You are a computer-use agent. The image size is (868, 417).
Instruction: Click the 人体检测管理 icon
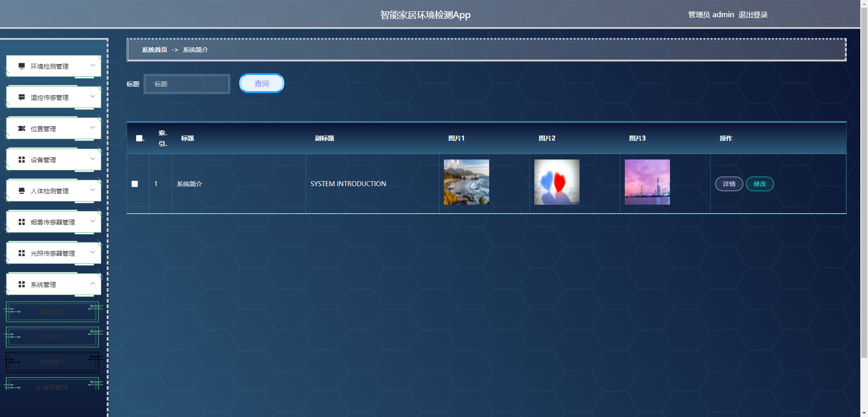tap(21, 191)
